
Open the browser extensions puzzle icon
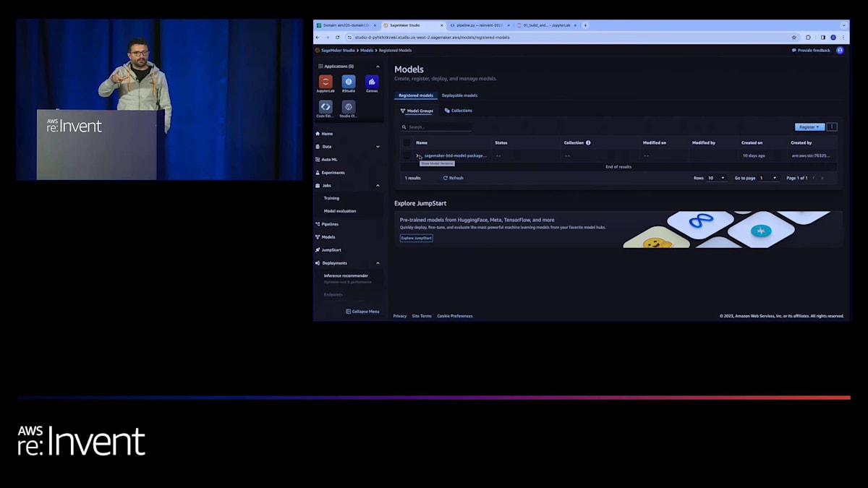(x=808, y=37)
